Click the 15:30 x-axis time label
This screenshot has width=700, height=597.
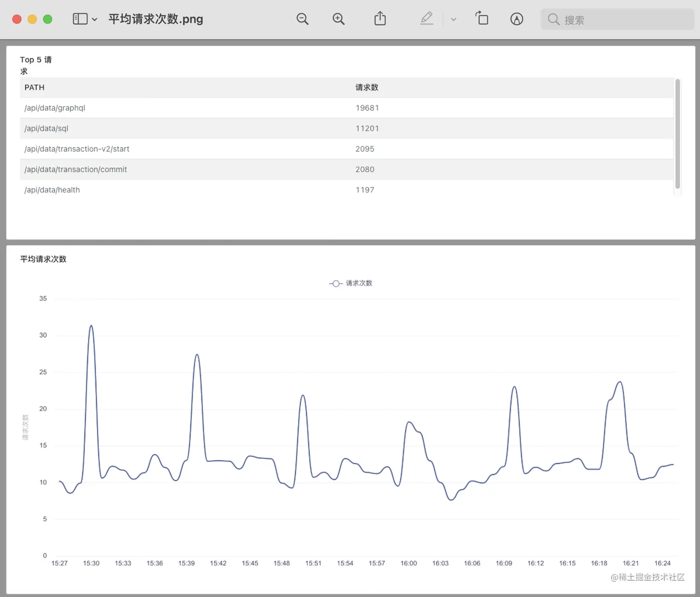coord(91,563)
